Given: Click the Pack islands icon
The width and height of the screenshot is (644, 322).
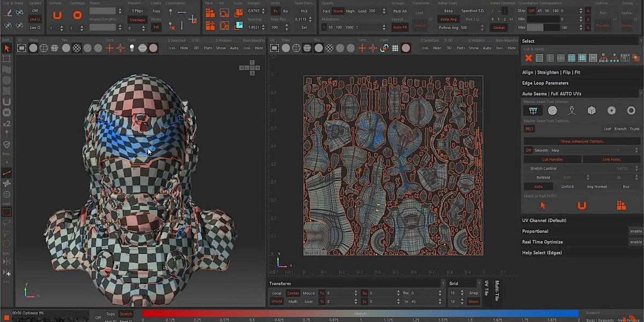Looking at the screenshot, I should pos(210,13).
